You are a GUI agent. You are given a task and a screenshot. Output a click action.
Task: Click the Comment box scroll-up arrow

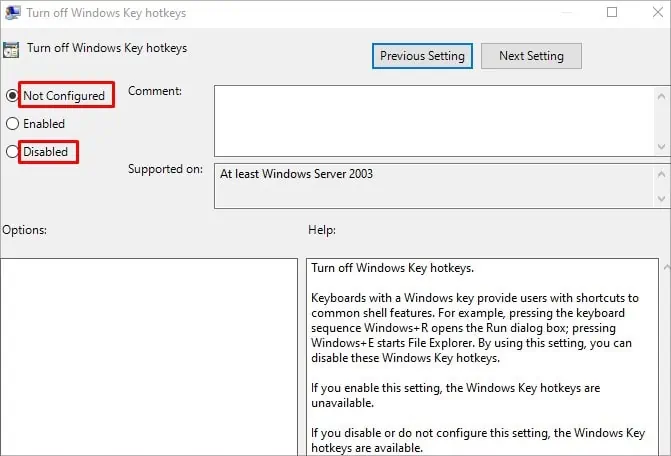click(661, 95)
